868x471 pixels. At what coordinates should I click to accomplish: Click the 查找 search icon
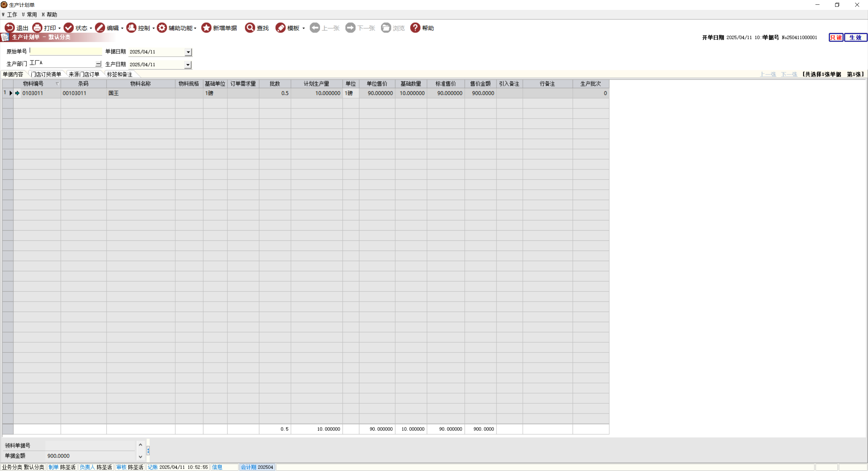[250, 28]
